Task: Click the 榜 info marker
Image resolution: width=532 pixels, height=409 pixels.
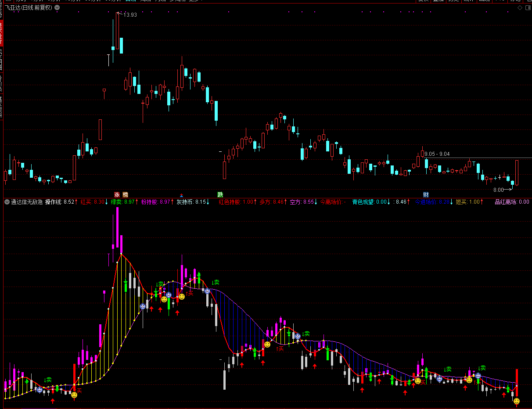Action: tap(126, 194)
